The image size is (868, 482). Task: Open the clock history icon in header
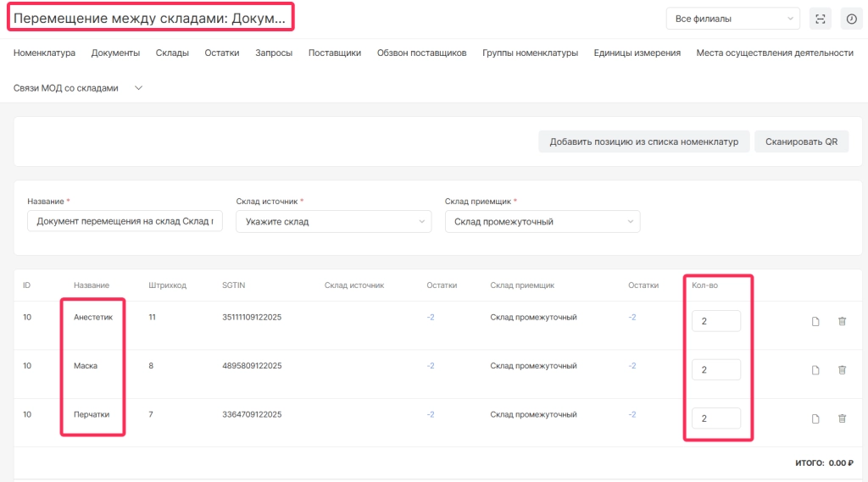click(852, 19)
